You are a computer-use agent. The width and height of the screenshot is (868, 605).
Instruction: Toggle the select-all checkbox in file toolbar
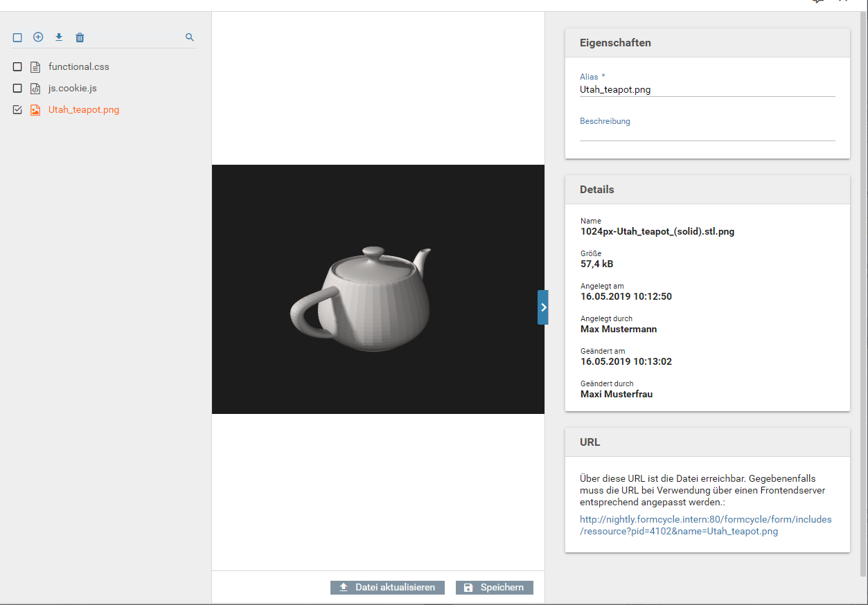[x=18, y=37]
